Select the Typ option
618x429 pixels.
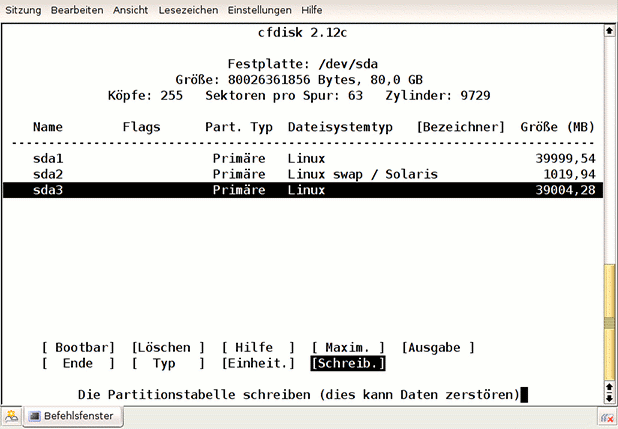[168, 363]
